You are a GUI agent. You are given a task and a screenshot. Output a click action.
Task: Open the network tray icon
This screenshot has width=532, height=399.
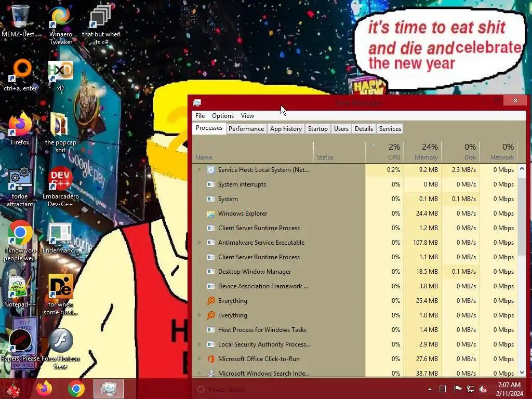pos(471,389)
